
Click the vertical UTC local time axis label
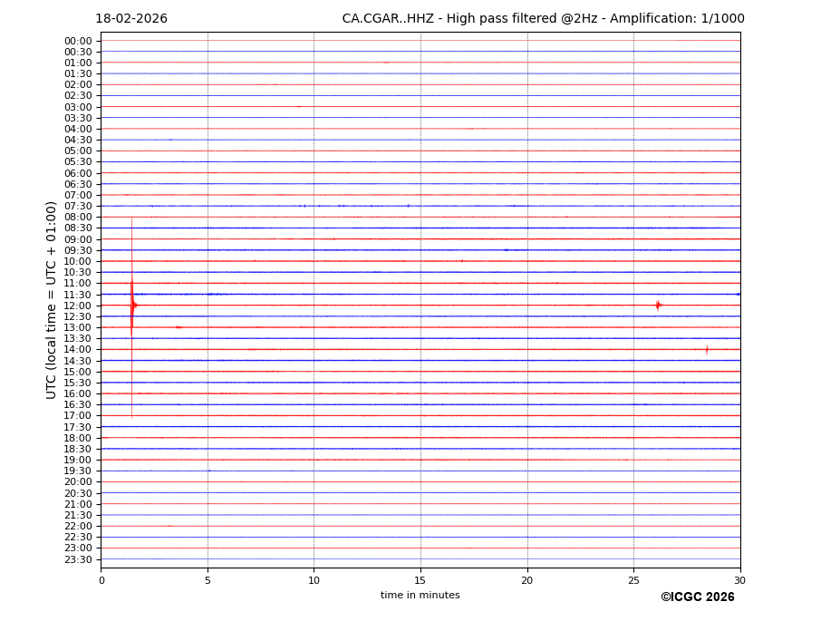pyautogui.click(x=53, y=299)
